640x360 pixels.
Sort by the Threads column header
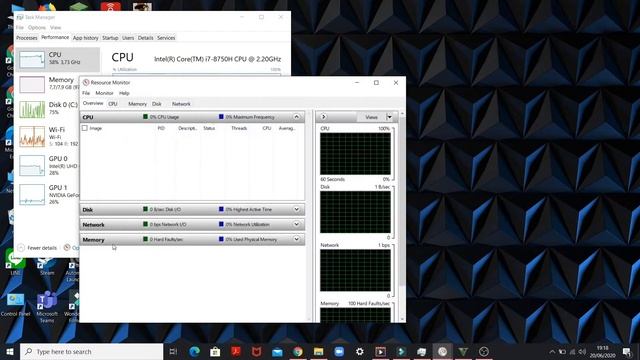click(239, 128)
